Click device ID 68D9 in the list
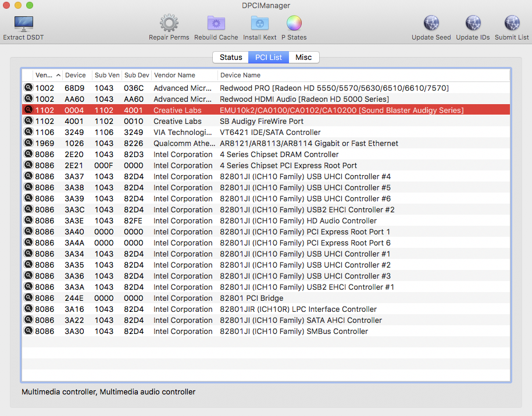The height and width of the screenshot is (416, 532). [x=74, y=88]
